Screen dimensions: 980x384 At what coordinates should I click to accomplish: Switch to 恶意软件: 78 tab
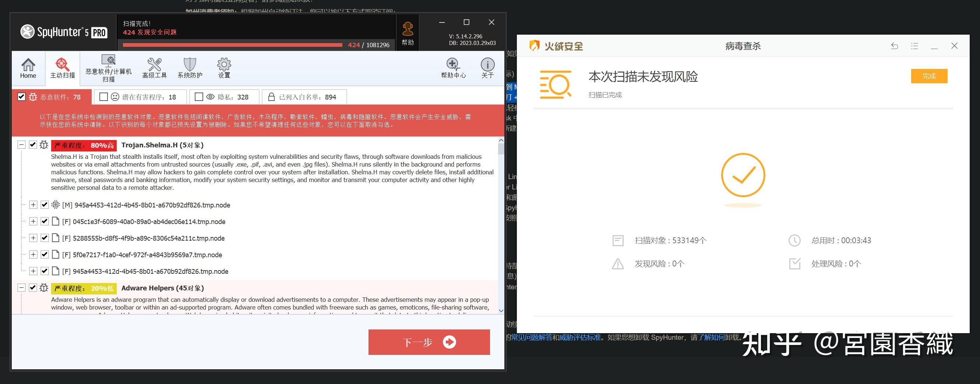[52, 97]
